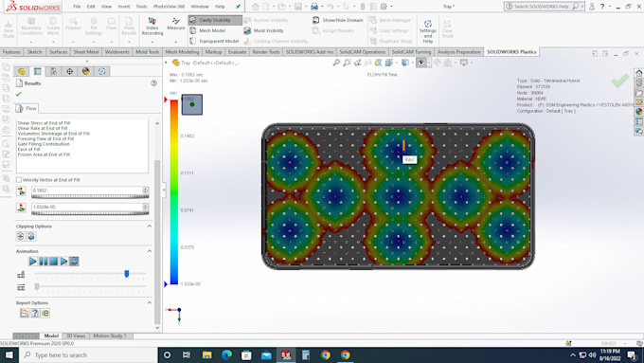Screen dimensions: 644x363
Task: Open the Mesh Modeling tab
Action: 182,52
